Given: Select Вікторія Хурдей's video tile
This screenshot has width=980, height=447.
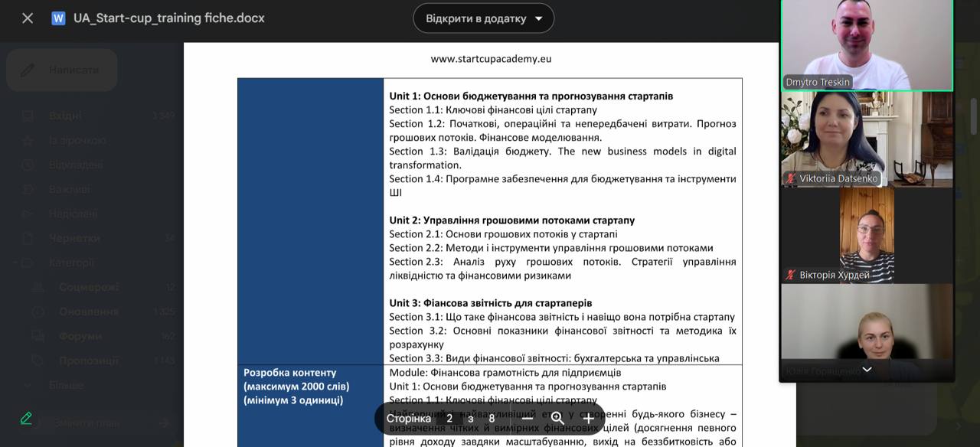Looking at the screenshot, I should (867, 236).
